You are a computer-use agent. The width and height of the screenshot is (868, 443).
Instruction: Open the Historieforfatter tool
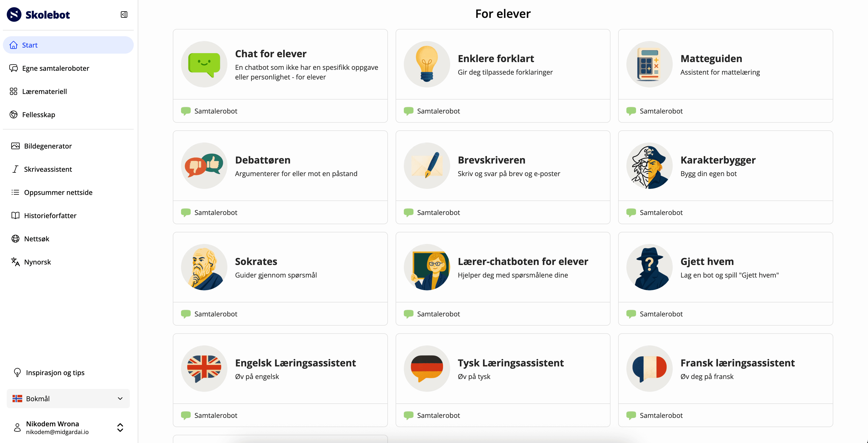[x=50, y=215]
